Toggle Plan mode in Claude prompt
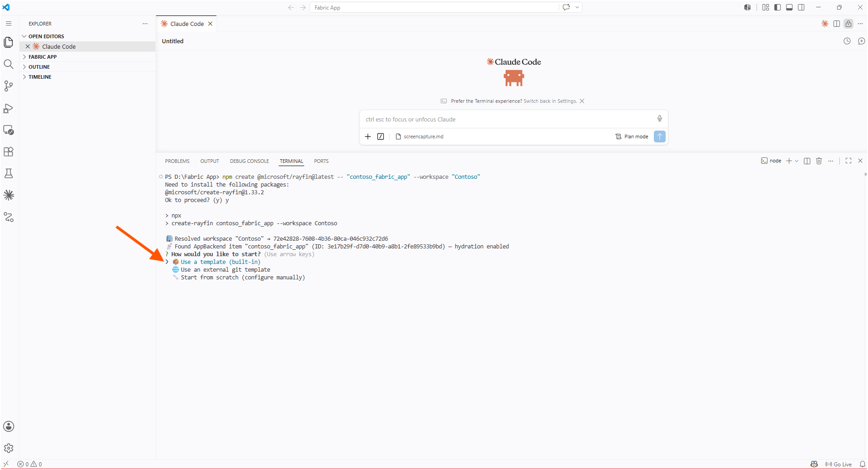 pyautogui.click(x=632, y=136)
